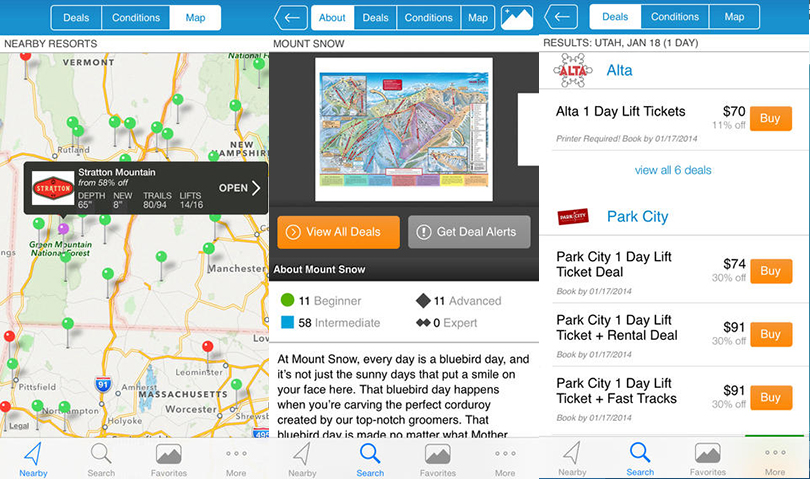Open Conditions tab on Utah results screen
The image size is (810, 479).
pos(675,17)
